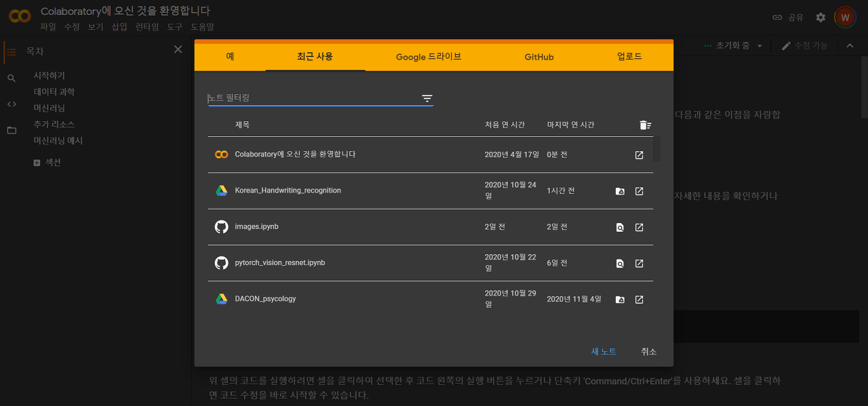Viewport: 868px width, 406px height.
Task: Collapse the header with chevron-up button
Action: [849, 45]
